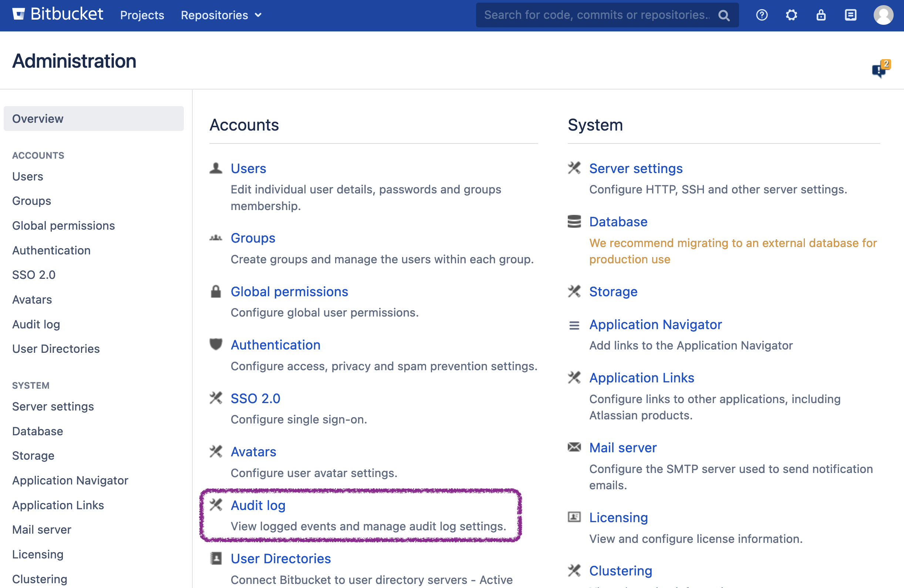This screenshot has width=904, height=588.
Task: Click the Mail server envelope icon
Action: coord(574,447)
